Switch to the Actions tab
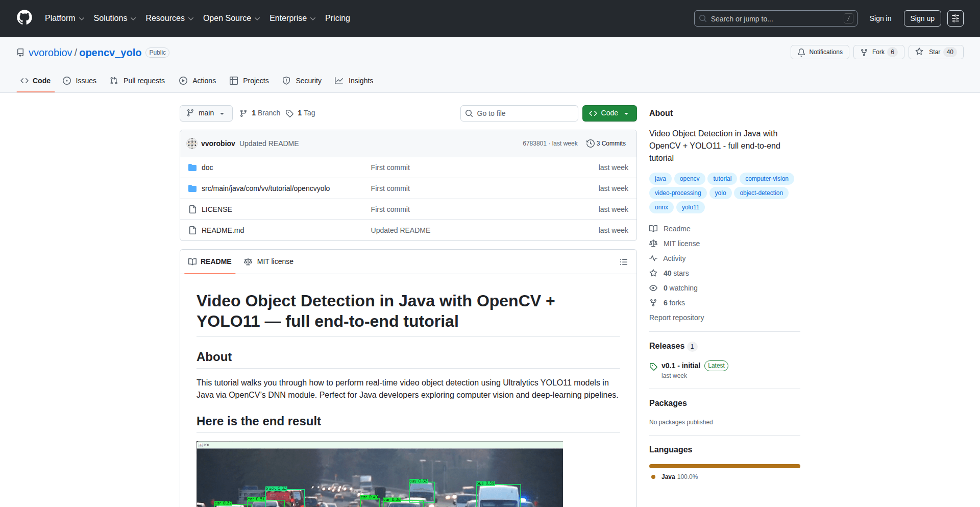This screenshot has height=507, width=980. [x=198, y=81]
